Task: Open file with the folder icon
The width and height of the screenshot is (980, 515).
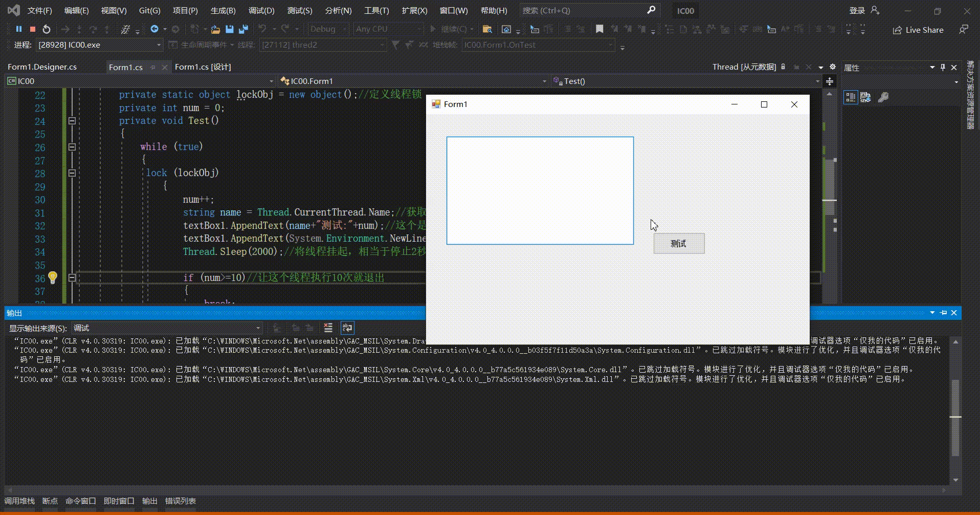Action: pyautogui.click(x=215, y=29)
